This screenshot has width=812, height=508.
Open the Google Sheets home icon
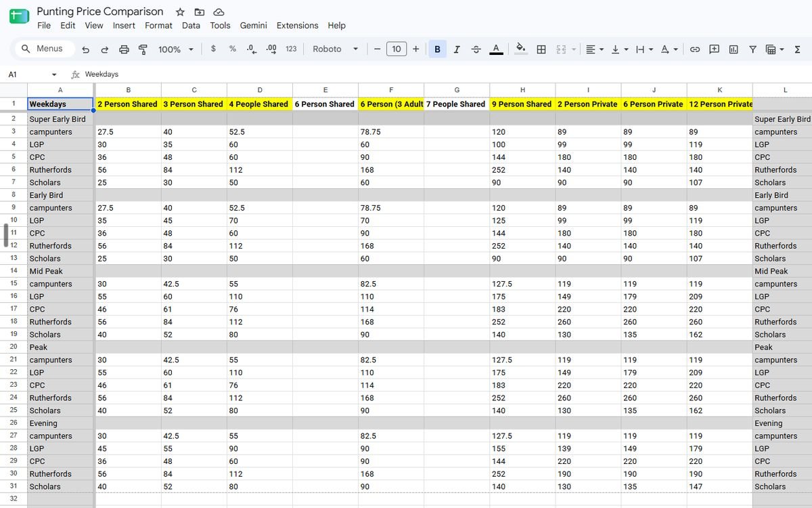19,18
